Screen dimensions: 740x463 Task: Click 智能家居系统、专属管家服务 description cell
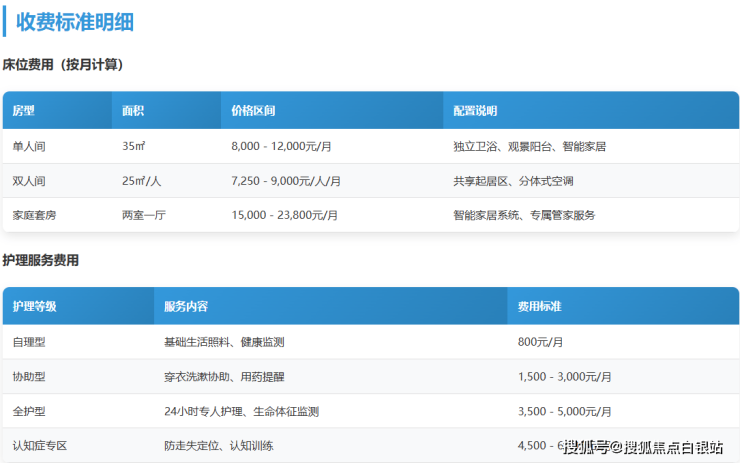tap(523, 215)
